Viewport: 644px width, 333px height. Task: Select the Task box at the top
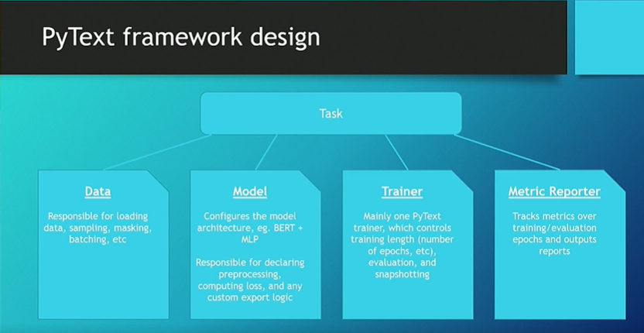coord(331,114)
